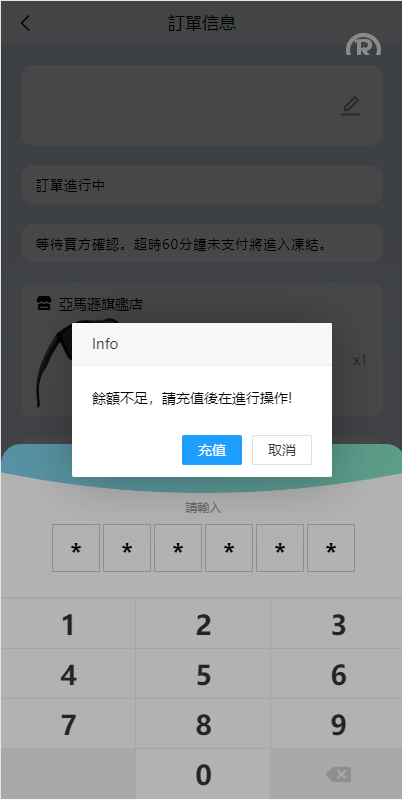Tap keypad number 7
The height and width of the screenshot is (800, 402).
[68, 724]
